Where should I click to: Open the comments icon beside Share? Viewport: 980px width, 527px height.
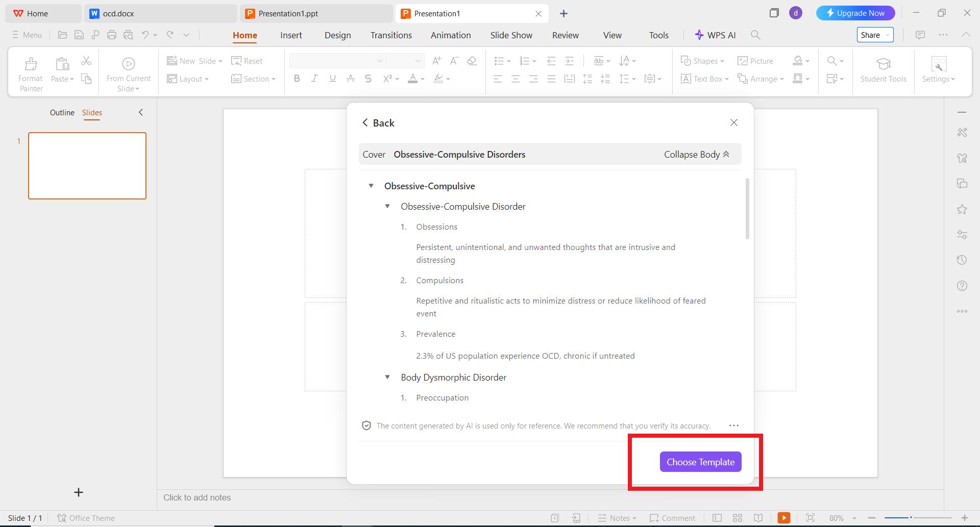point(920,35)
